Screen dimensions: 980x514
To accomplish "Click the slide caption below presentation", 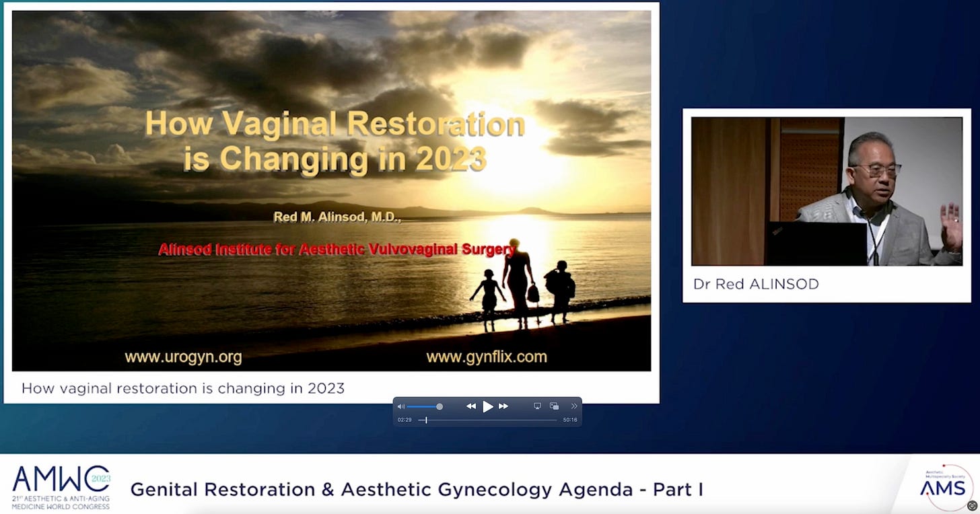I will tap(183, 388).
